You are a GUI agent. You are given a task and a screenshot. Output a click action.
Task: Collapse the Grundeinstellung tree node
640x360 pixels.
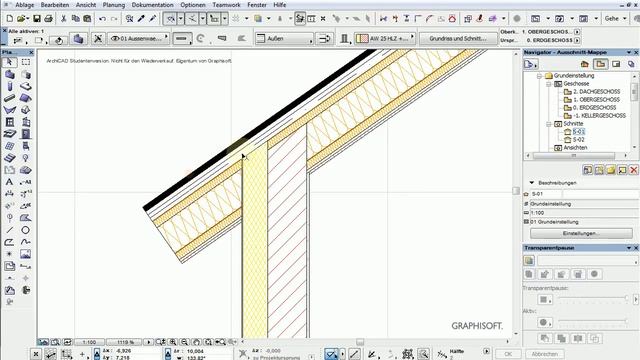(x=539, y=76)
